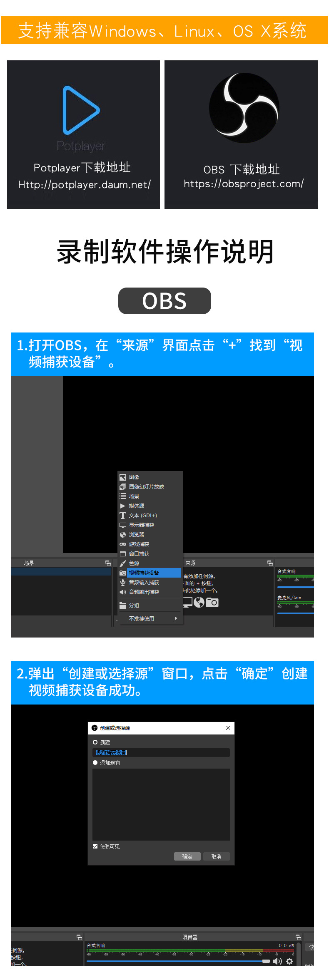Click the monitor hint icon in 来源 panel

coord(188,602)
